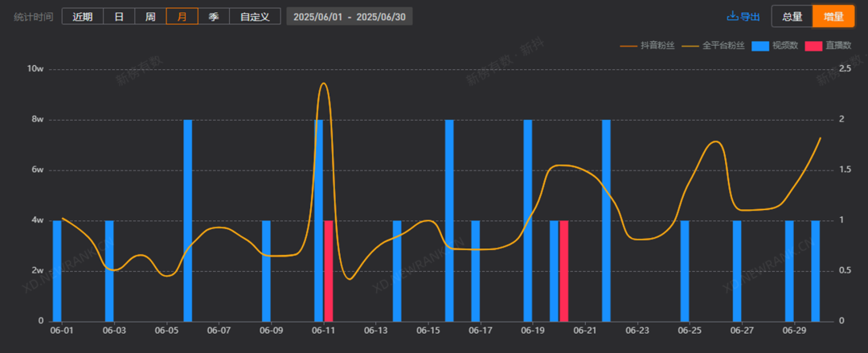
Task: Switch chart to 增量 view
Action: point(833,16)
